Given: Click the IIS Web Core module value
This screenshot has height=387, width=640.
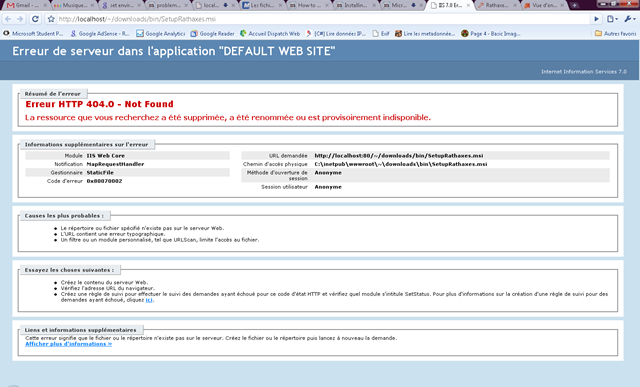Looking at the screenshot, I should 106,156.
